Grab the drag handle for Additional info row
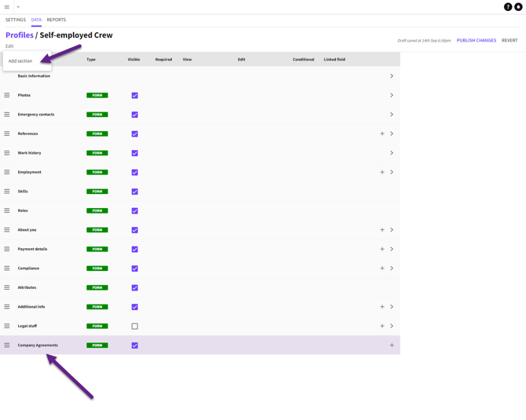This screenshot has width=526, height=420. 7,307
